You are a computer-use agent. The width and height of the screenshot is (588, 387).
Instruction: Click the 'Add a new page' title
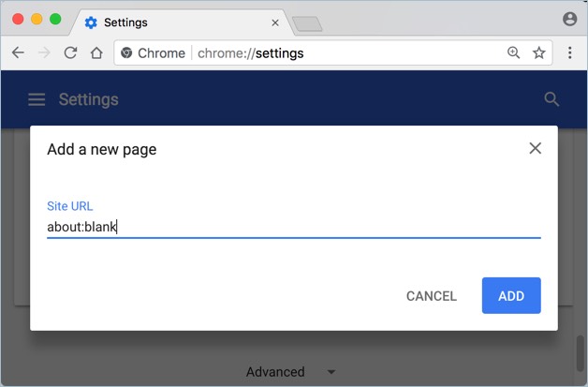[102, 150]
